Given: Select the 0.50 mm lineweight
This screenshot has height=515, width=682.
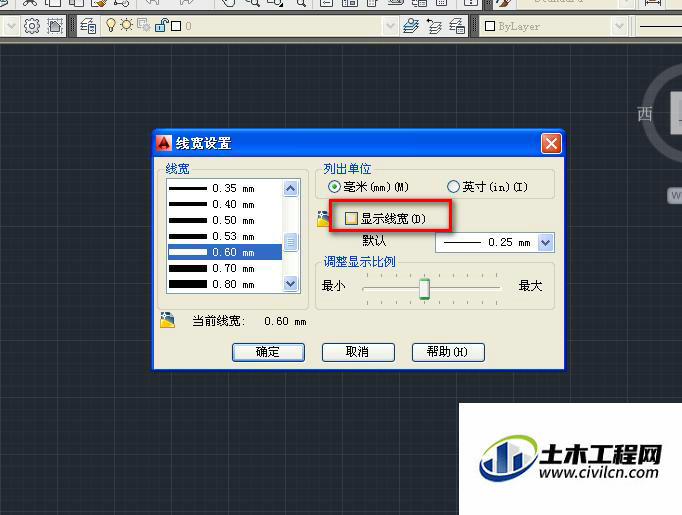Looking at the screenshot, I should 225,220.
